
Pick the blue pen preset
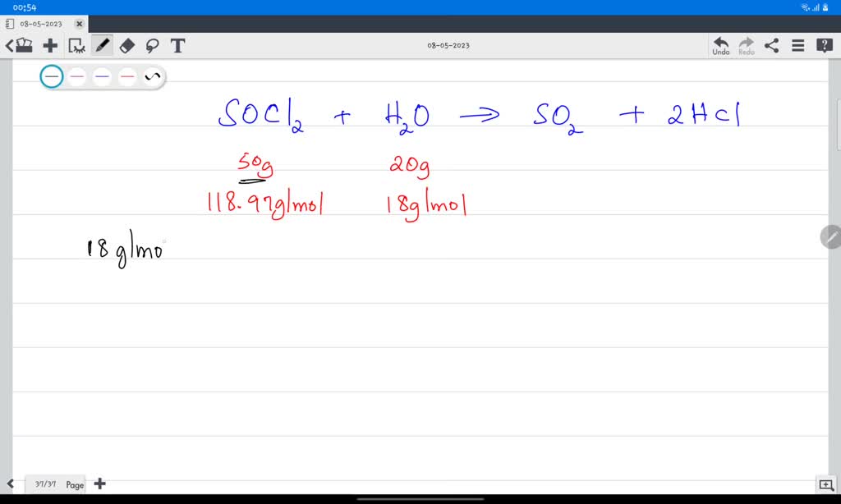pos(102,76)
